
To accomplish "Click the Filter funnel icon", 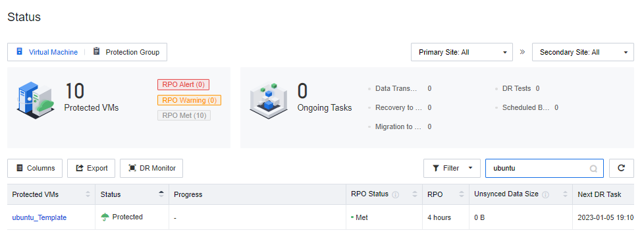I will pos(436,168).
